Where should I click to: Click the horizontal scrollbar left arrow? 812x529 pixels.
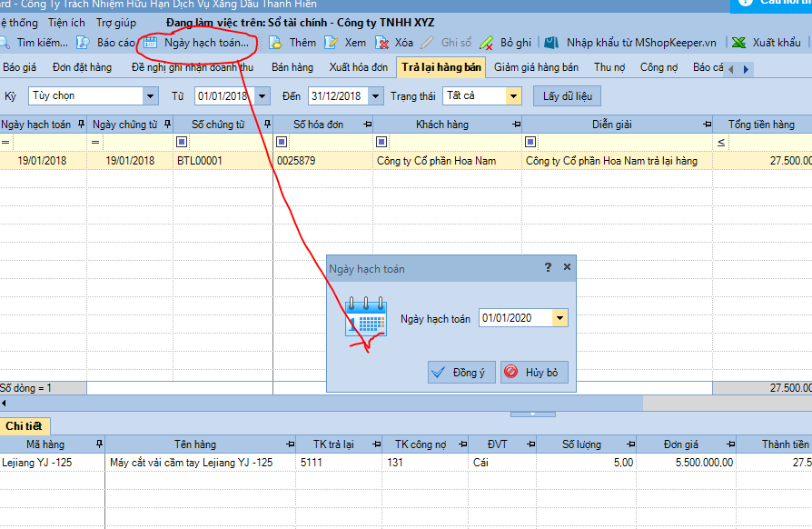[x=4, y=403]
